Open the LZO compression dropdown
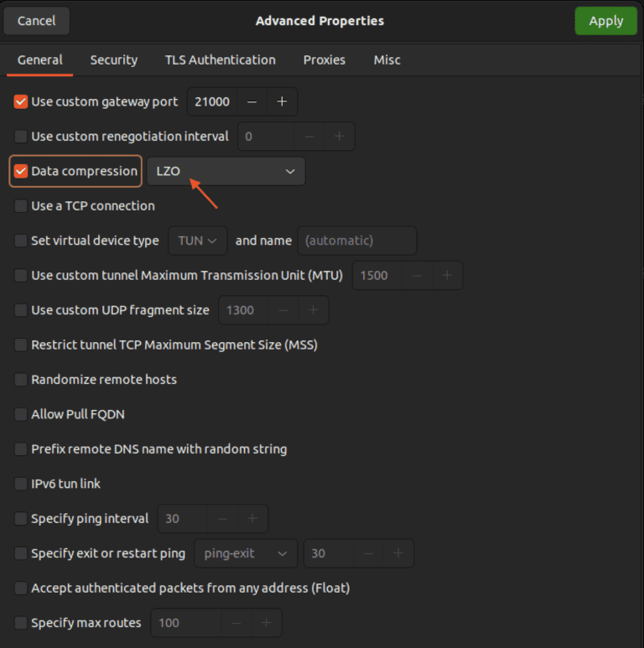The width and height of the screenshot is (644, 648). (x=226, y=171)
